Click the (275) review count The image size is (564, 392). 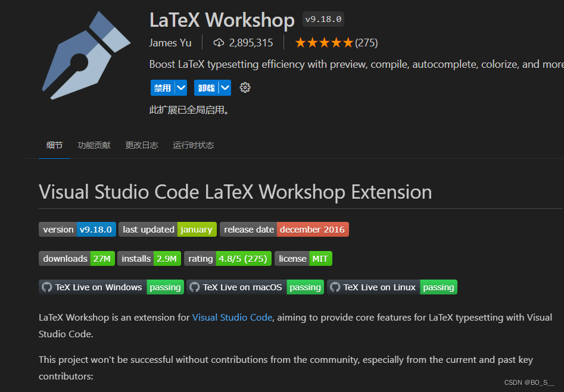(366, 43)
